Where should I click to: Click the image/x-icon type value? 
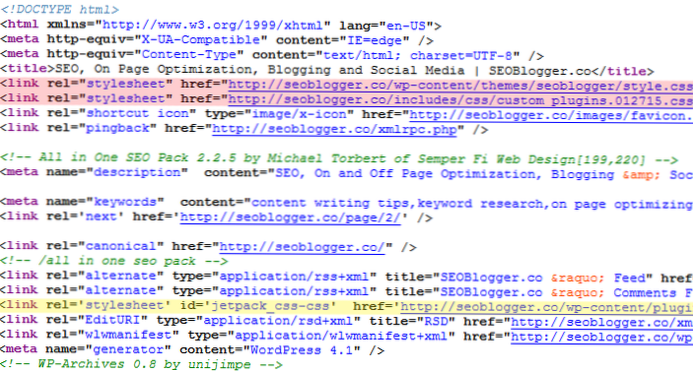(299, 114)
